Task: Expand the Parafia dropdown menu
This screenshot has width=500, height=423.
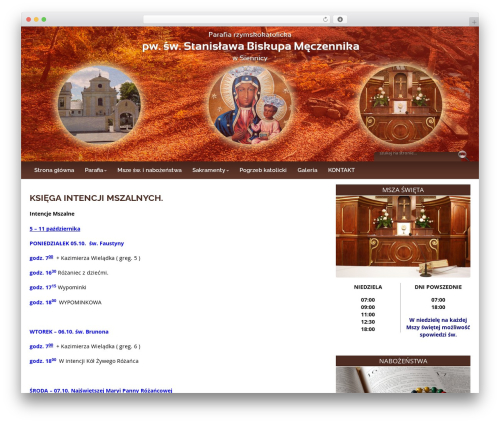Action: [x=95, y=170]
